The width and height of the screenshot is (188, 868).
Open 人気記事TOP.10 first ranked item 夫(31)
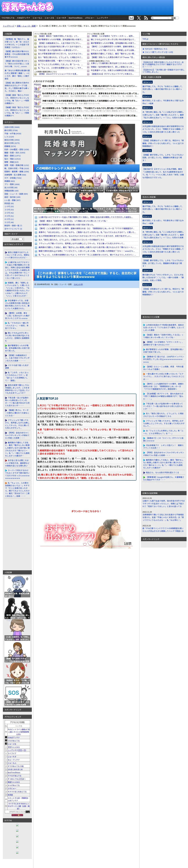86,407
